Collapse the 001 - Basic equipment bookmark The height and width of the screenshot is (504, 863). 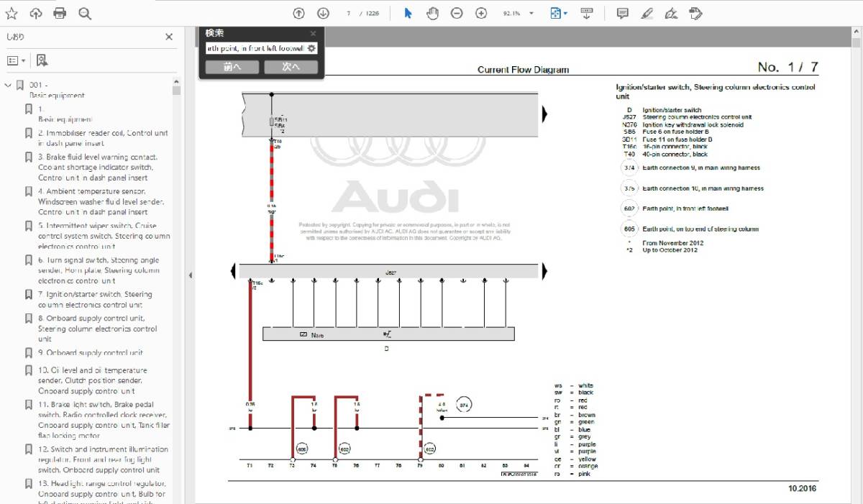pyautogui.click(x=8, y=85)
